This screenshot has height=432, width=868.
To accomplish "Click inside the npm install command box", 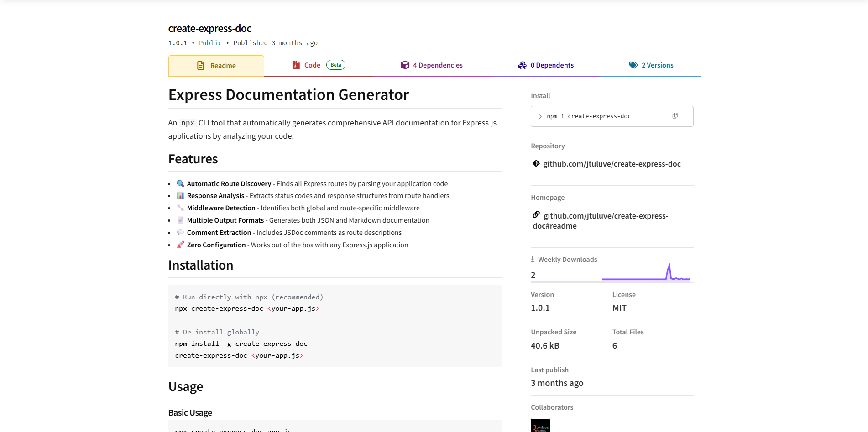I will tap(602, 116).
